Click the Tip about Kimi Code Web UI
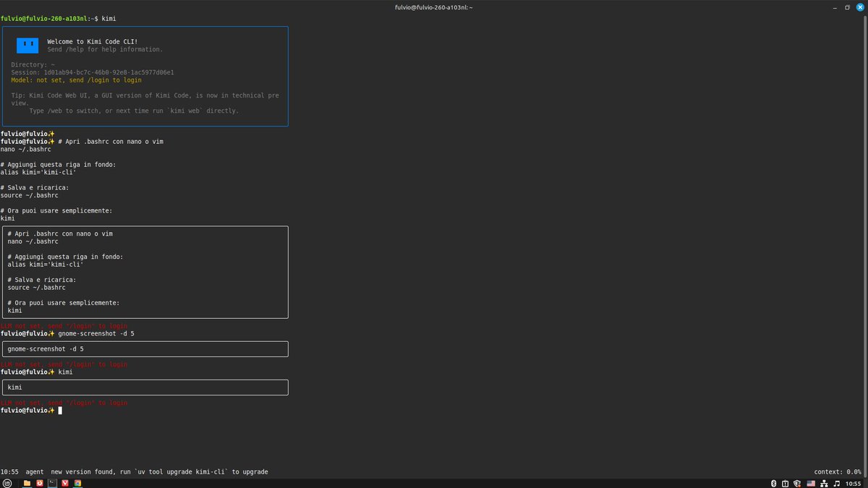 (x=145, y=99)
